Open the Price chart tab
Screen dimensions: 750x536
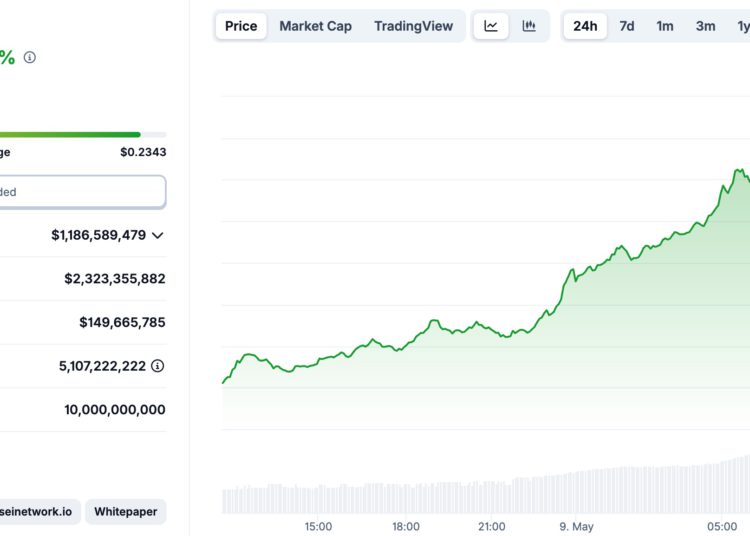pos(241,26)
